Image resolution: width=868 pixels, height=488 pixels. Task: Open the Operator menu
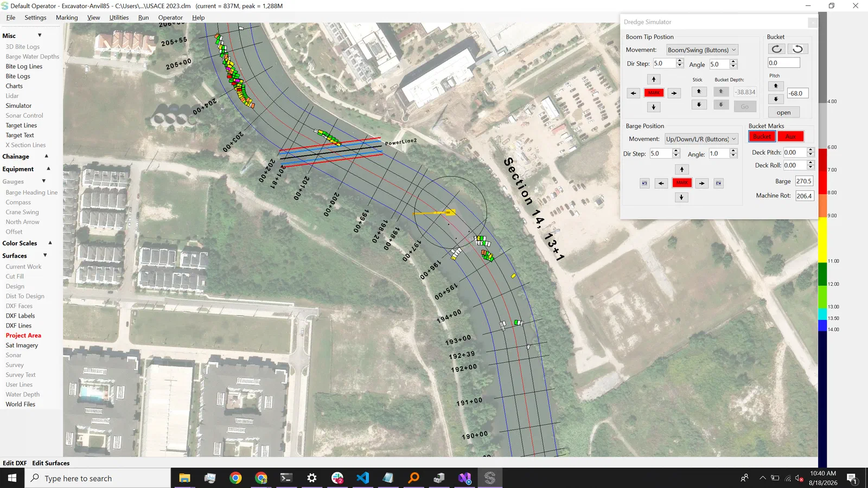click(170, 17)
